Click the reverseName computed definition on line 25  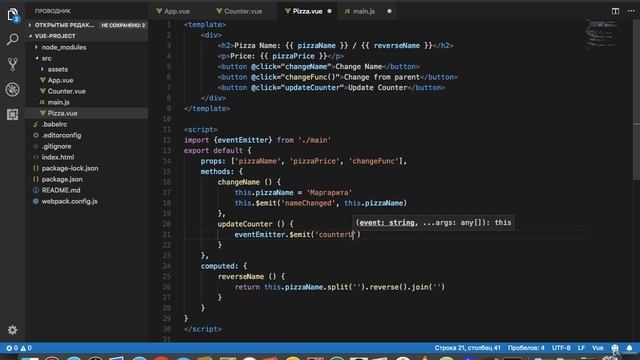pyautogui.click(x=251, y=277)
